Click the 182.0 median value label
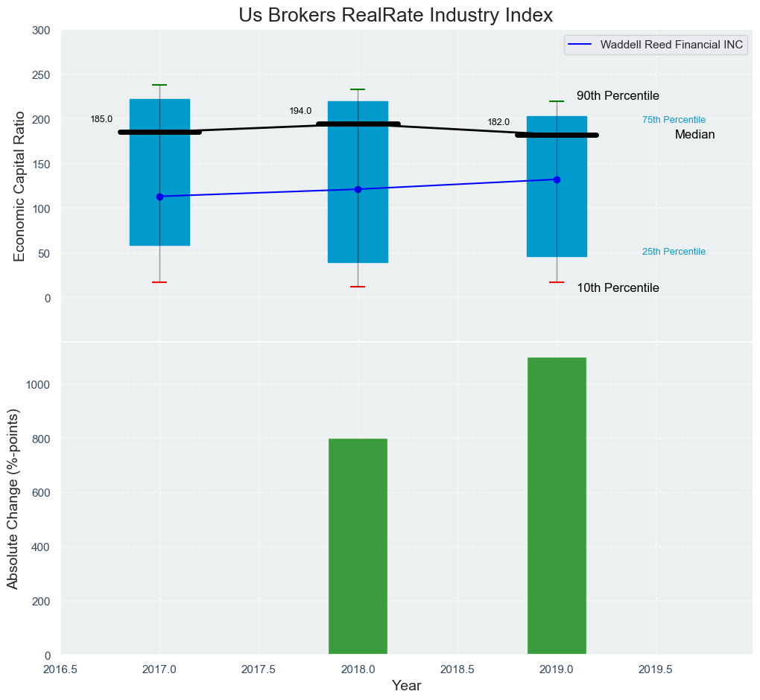 [x=498, y=122]
